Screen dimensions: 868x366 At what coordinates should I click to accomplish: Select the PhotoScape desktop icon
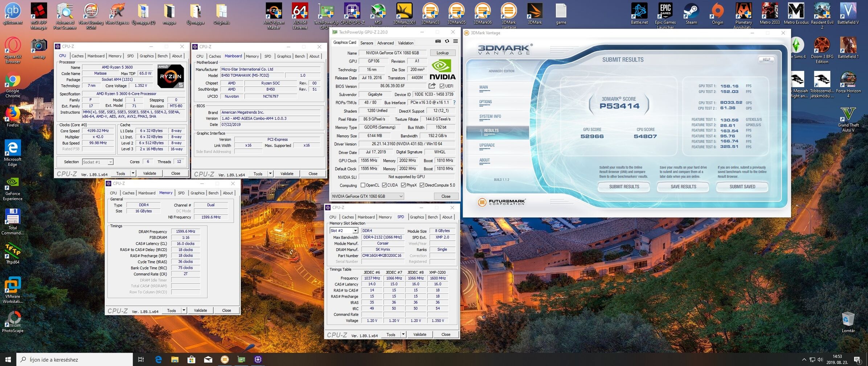coord(13,322)
